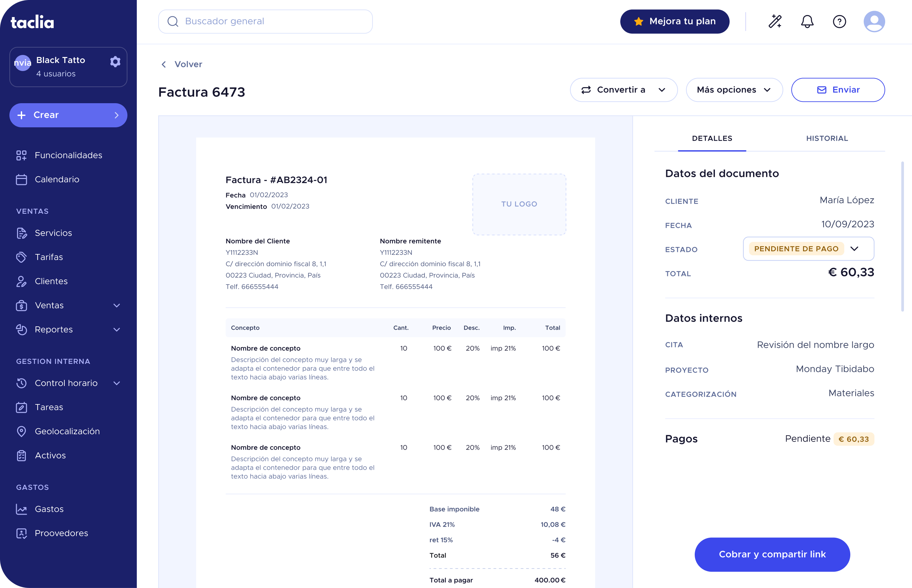Open Funcionalidades in the sidebar

coord(68,155)
